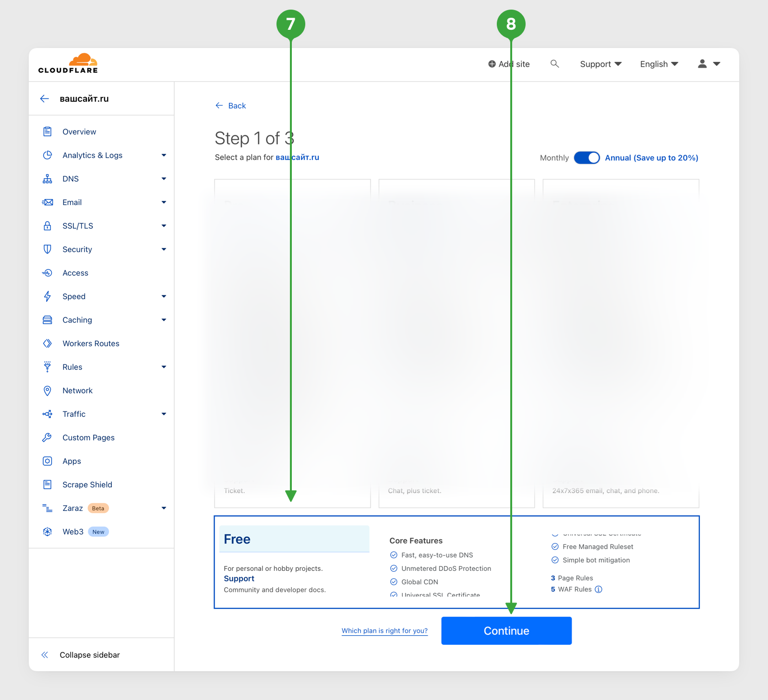Image resolution: width=768 pixels, height=700 pixels.
Task: Toggle Monthly/Annual billing switch
Action: click(587, 157)
